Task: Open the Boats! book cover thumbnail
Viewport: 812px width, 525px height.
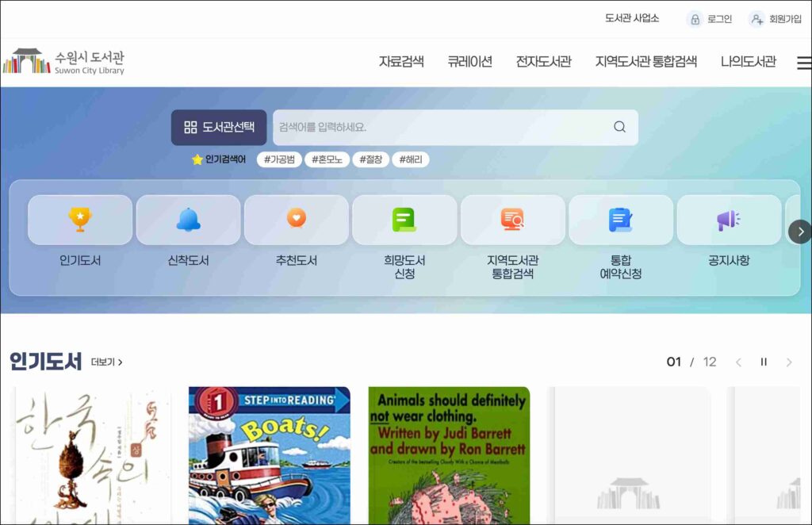Action: (x=269, y=455)
